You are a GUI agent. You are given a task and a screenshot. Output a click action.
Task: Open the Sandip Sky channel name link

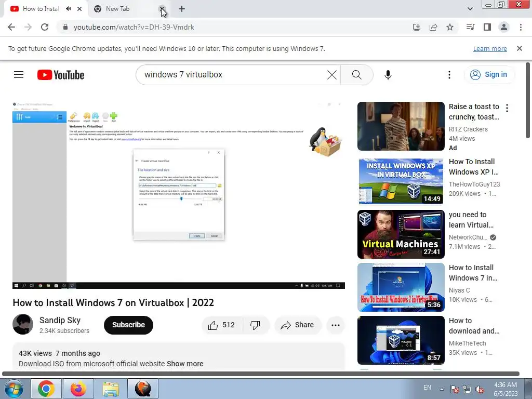click(60, 320)
